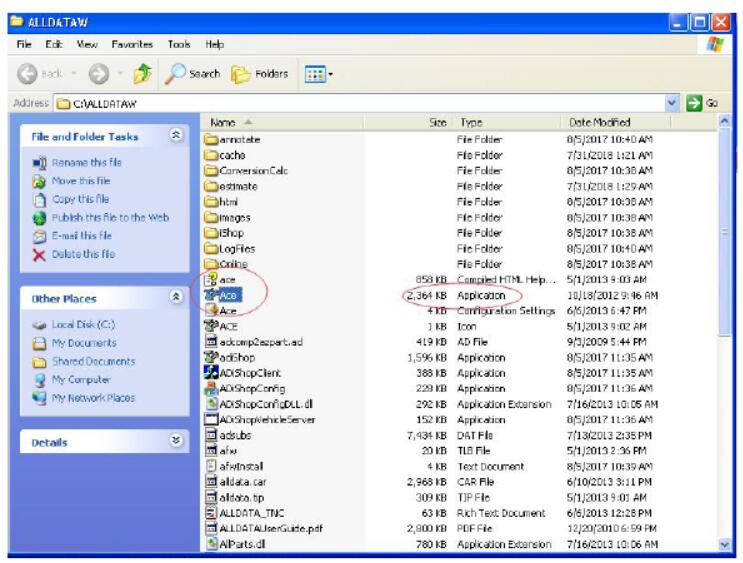Screen dimensions: 743x563
Task: Go up one folder level
Action: [x=142, y=74]
